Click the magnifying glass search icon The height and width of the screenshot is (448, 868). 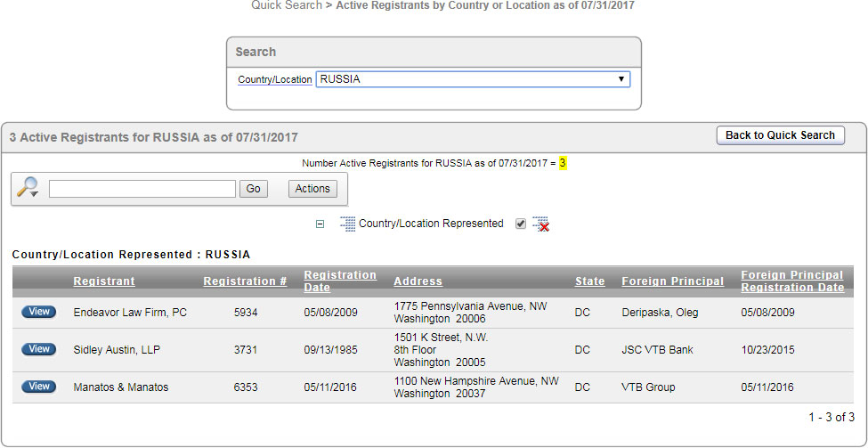pos(28,188)
